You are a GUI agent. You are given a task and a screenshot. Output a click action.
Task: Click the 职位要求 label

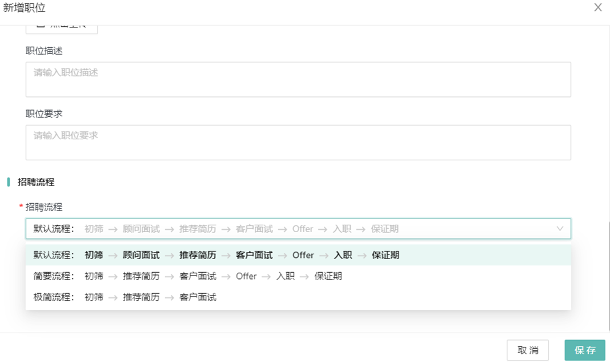(x=44, y=114)
